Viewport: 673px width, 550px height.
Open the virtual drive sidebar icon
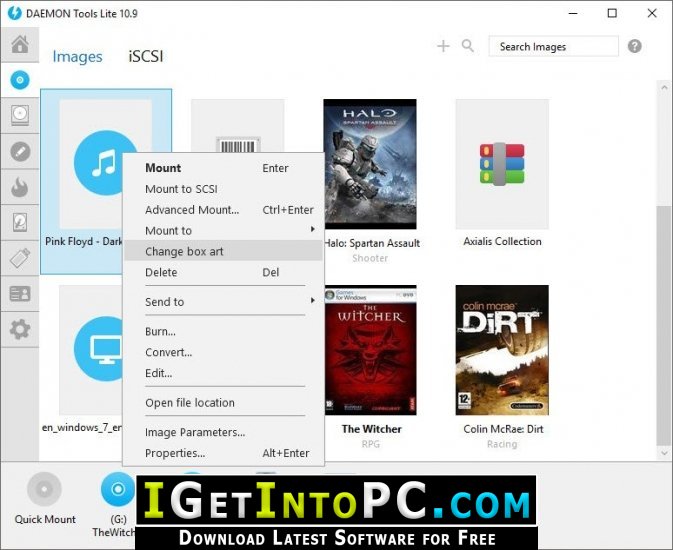[x=20, y=115]
